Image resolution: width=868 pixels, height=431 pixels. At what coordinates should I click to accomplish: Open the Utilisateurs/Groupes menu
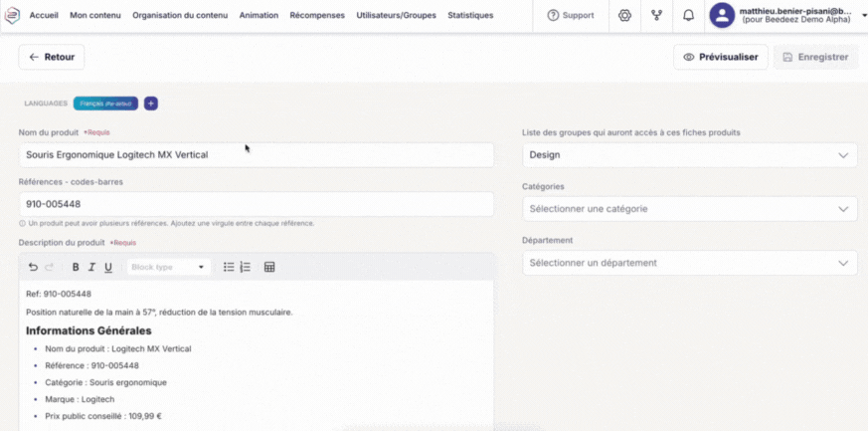pyautogui.click(x=397, y=16)
